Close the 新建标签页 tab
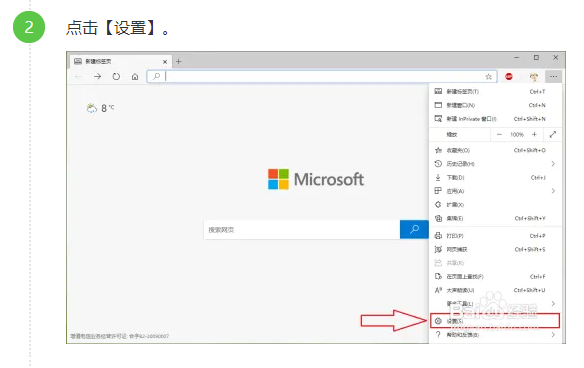The image size is (584, 368). (x=165, y=62)
